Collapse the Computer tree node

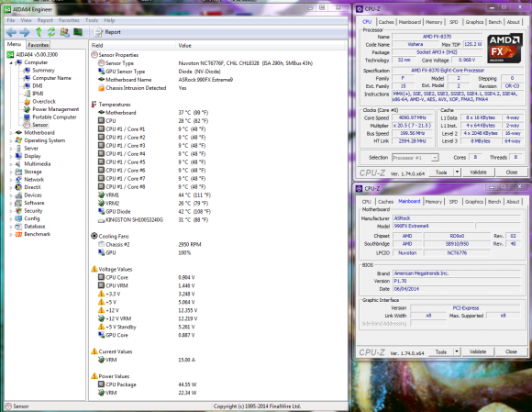pyautogui.click(x=11, y=62)
